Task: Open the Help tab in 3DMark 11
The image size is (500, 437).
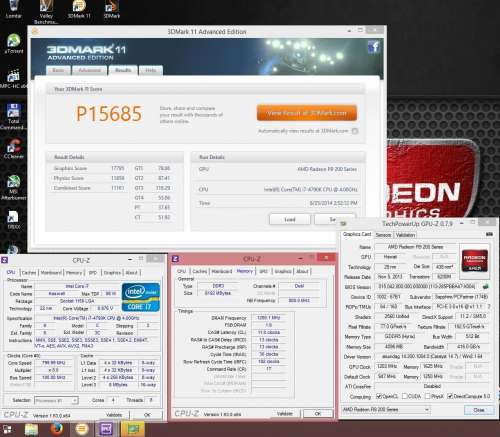Action: tap(151, 70)
